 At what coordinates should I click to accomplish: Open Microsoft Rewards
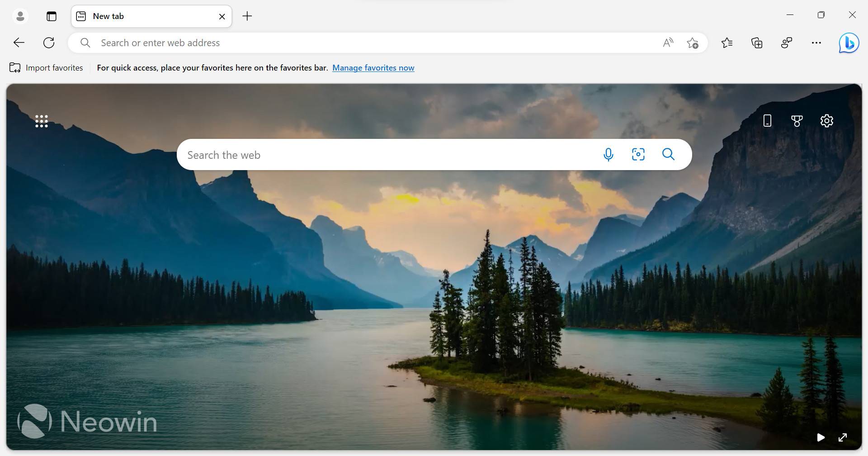[797, 120]
